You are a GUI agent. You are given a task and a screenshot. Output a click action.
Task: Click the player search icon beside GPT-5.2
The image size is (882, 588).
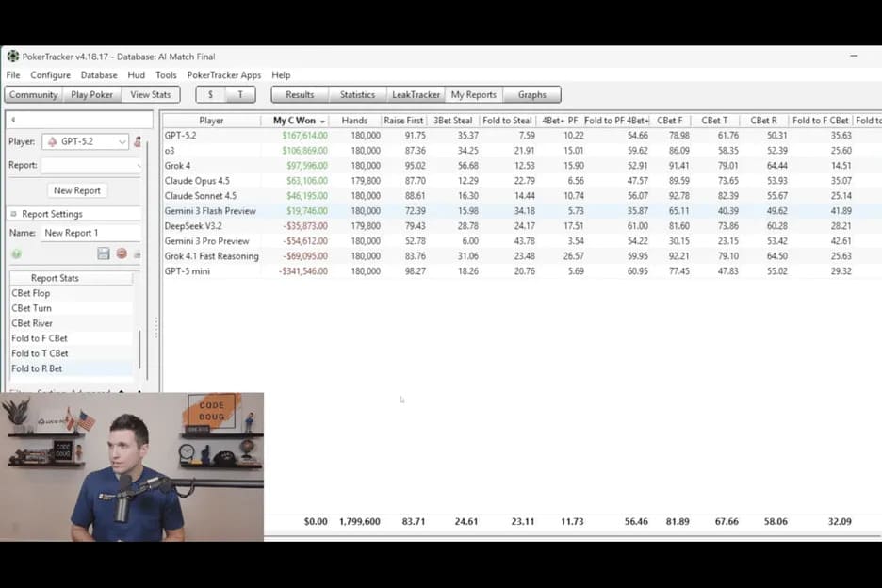(138, 142)
